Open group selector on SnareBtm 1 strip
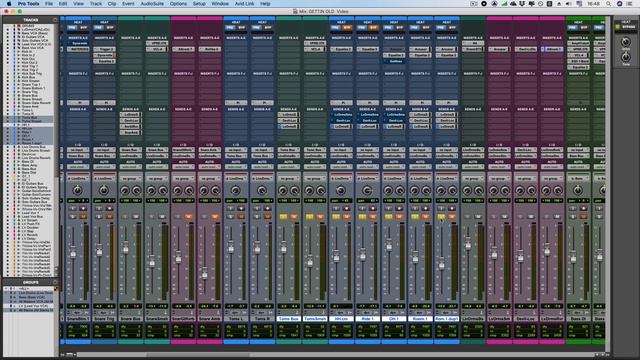Viewport: 640px width, 360px height. coord(78,179)
